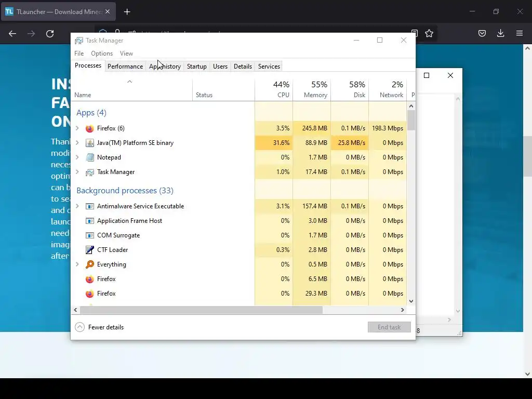Image resolution: width=532 pixels, height=399 pixels.
Task: Close the TLauncher browser tab
Action: coord(108,11)
